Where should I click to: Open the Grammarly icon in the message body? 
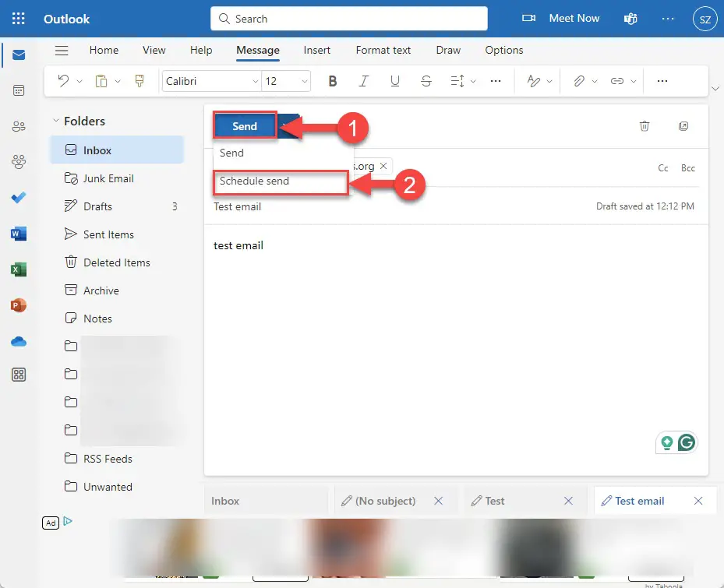687,442
